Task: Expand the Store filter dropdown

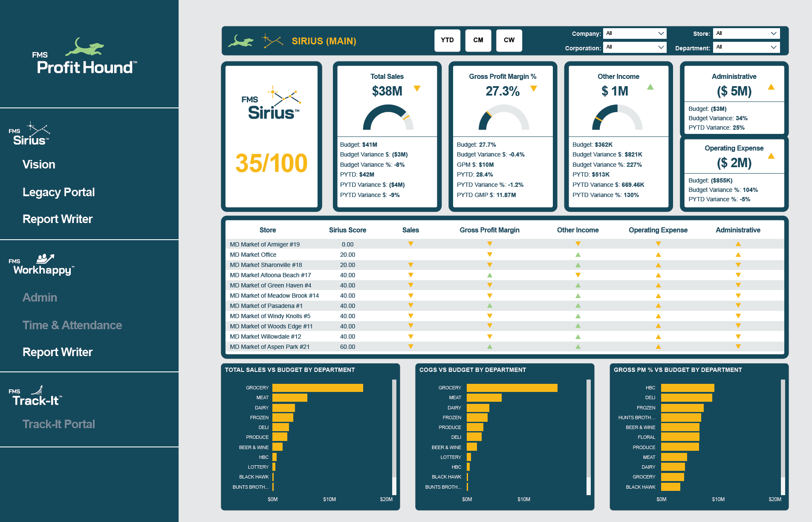Action: (746, 33)
